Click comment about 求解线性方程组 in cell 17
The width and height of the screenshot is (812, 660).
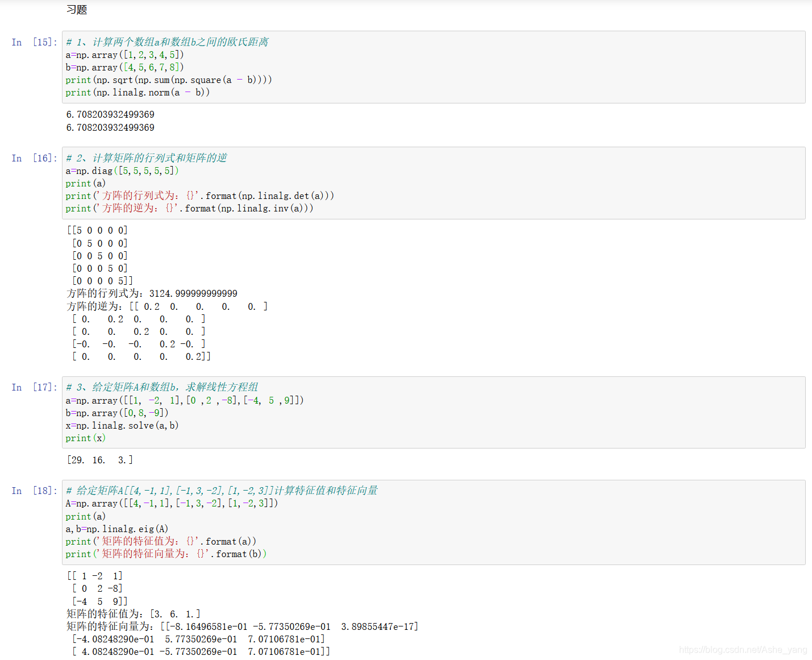[x=162, y=387]
